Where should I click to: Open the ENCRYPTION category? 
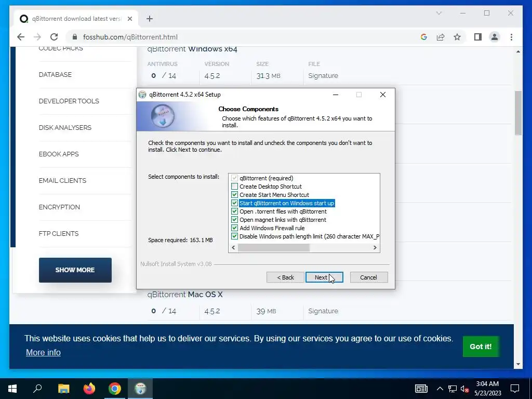point(59,207)
